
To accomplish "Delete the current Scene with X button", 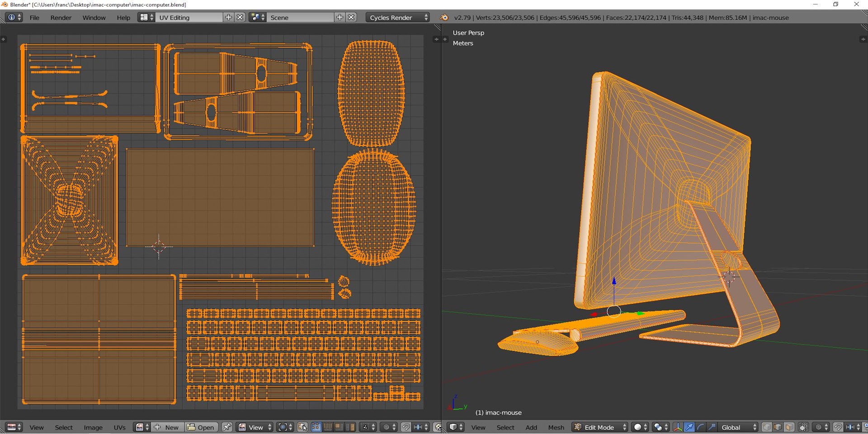I will (351, 17).
